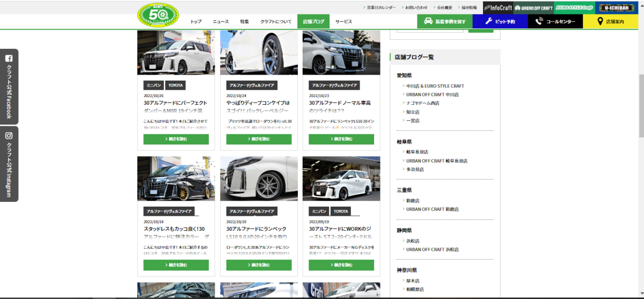Screen dimensions: 644x299
Task: Open the InfoCraft brand logo link
Action: [497, 8]
